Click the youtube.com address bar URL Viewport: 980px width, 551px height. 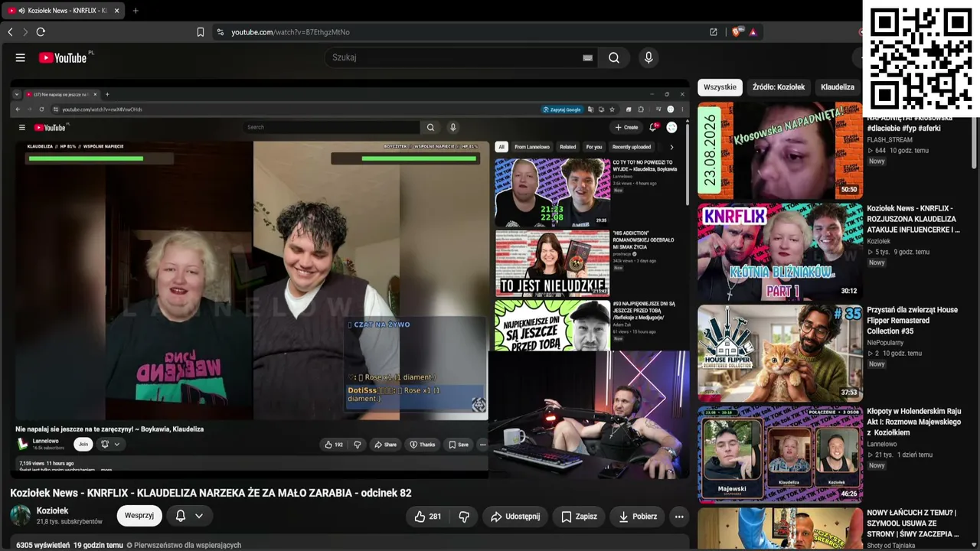click(290, 32)
